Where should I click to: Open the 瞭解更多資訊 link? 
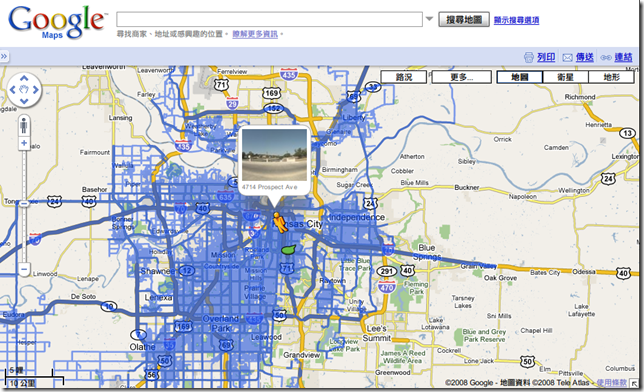[255, 34]
